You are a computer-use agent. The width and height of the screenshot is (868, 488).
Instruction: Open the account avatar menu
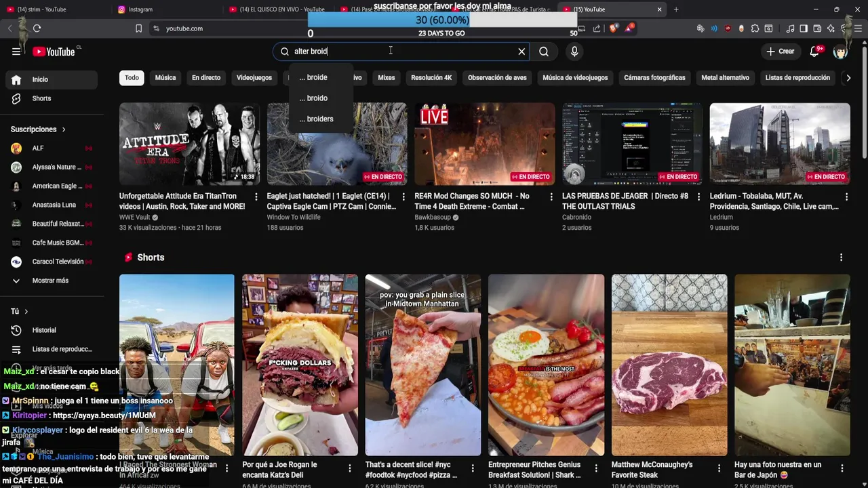841,52
